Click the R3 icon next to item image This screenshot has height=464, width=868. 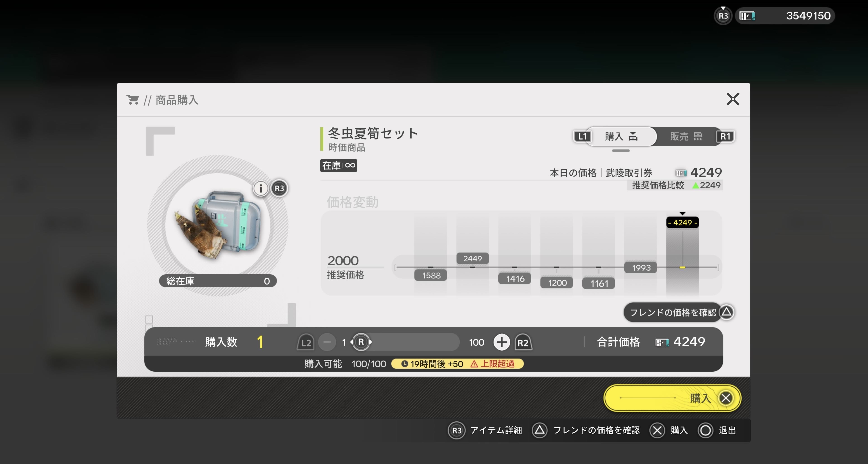click(x=279, y=188)
